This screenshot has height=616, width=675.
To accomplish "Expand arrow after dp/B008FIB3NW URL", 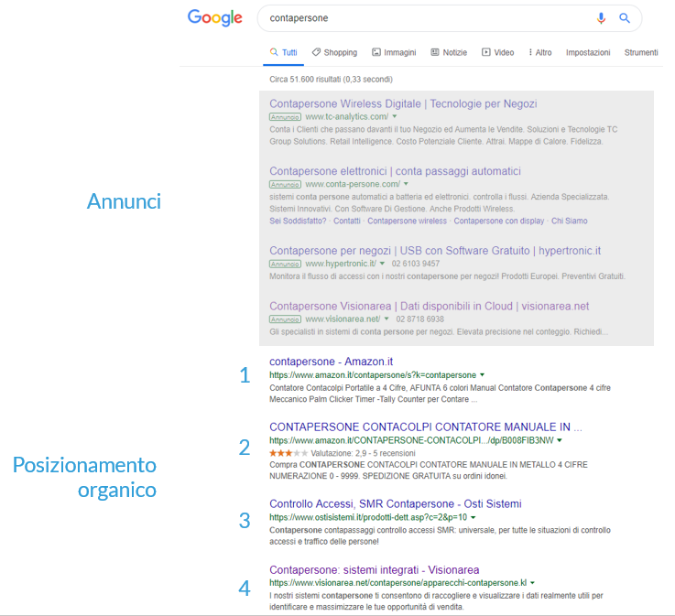I will [x=560, y=440].
